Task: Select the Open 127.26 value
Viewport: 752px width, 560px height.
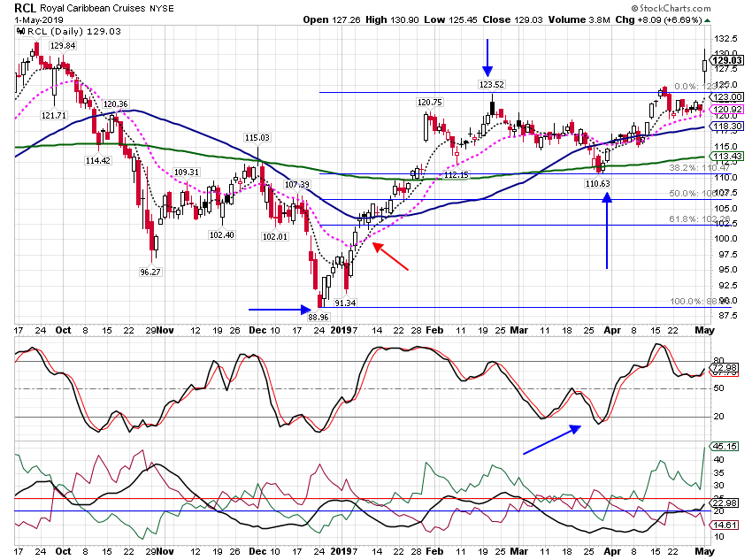Action: pyautogui.click(x=331, y=20)
